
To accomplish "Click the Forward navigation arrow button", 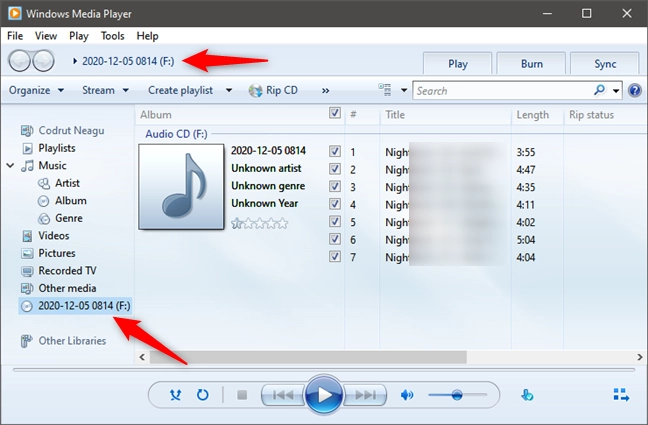I will point(44,61).
